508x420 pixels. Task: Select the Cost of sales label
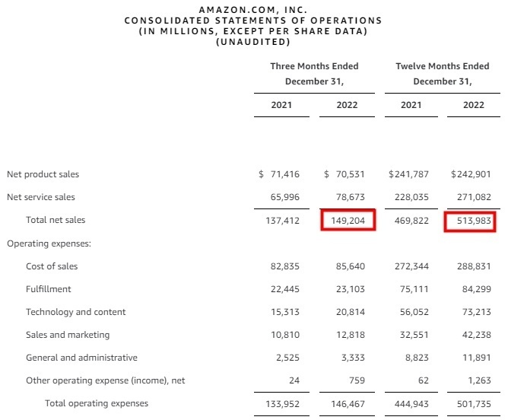52,266
